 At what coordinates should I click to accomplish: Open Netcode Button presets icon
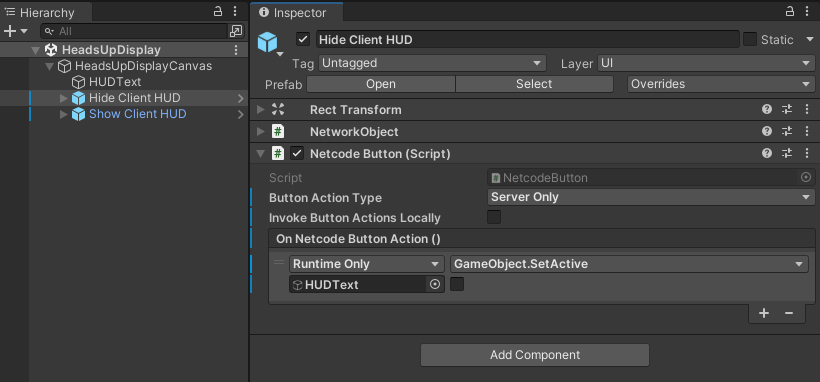787,153
